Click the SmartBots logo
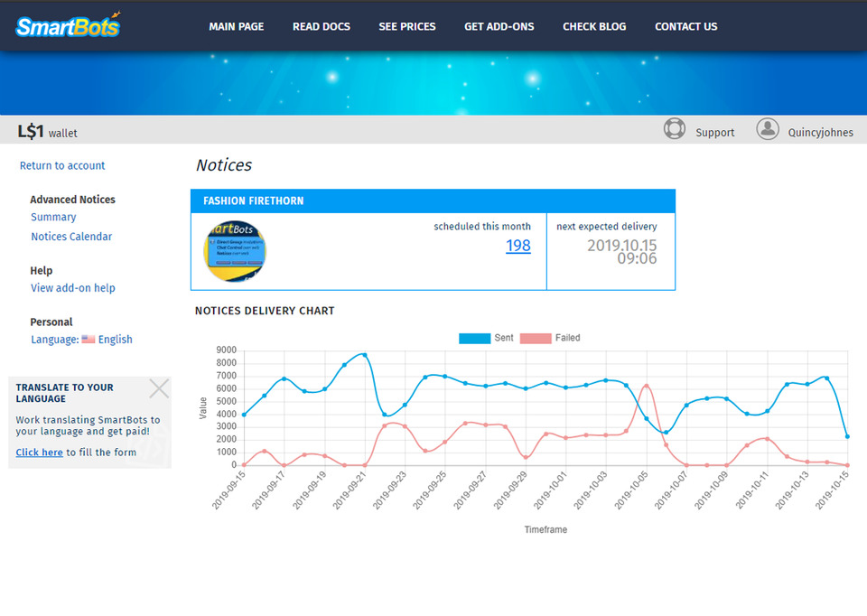Image resolution: width=867 pixels, height=616 pixels. [x=68, y=25]
